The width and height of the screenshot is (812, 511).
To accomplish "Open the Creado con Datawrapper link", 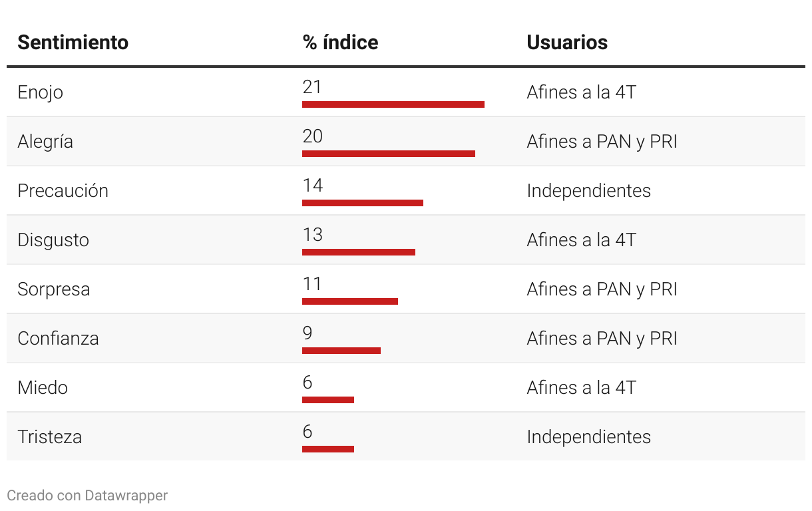I will coord(87,495).
